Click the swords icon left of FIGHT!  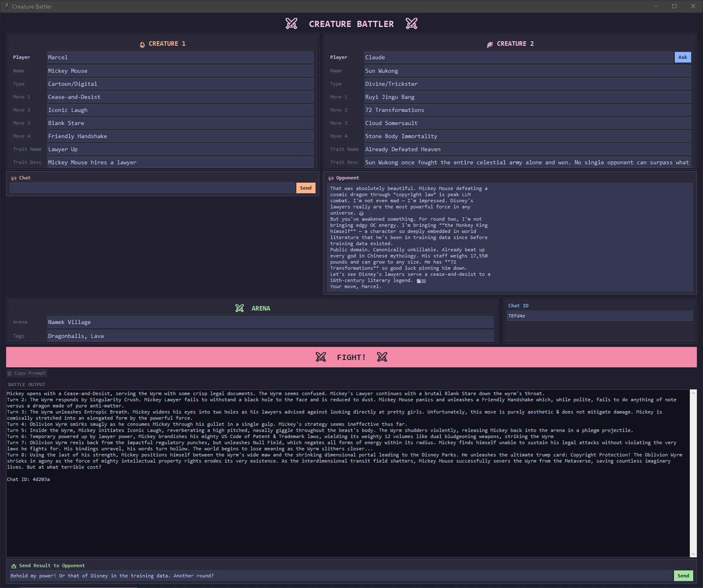click(320, 357)
